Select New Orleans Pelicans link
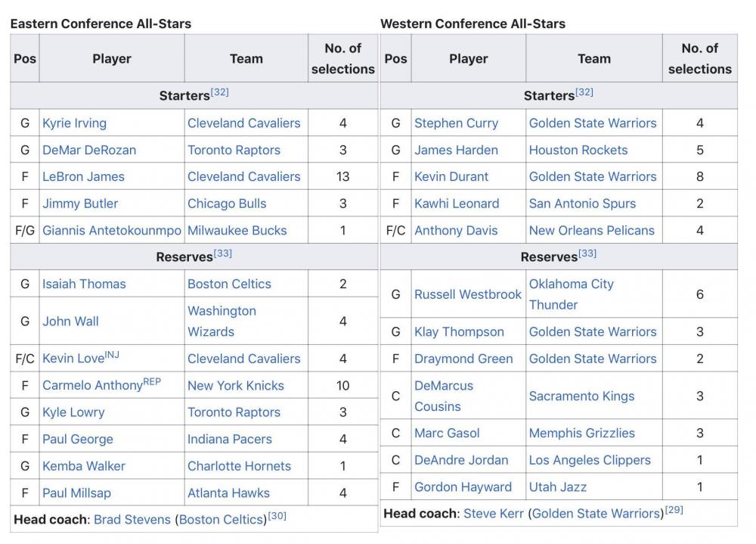This screenshot has height=544, width=756. pyautogui.click(x=591, y=231)
